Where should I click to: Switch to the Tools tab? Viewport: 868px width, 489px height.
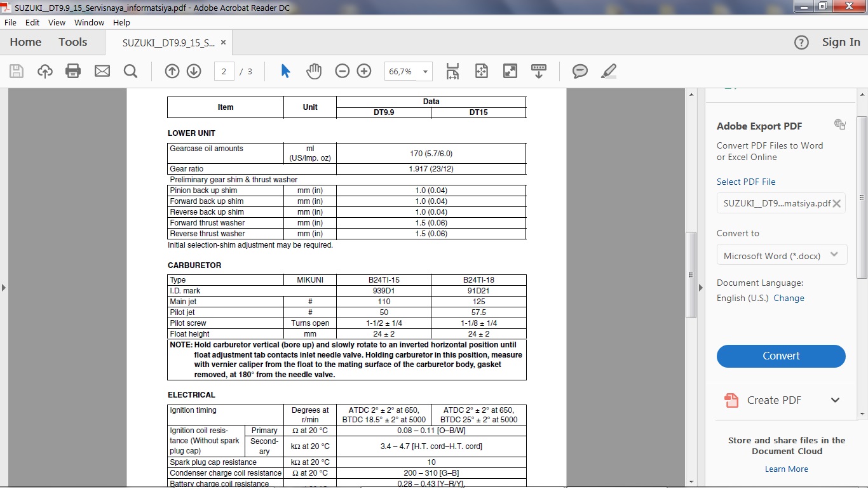tap(73, 43)
